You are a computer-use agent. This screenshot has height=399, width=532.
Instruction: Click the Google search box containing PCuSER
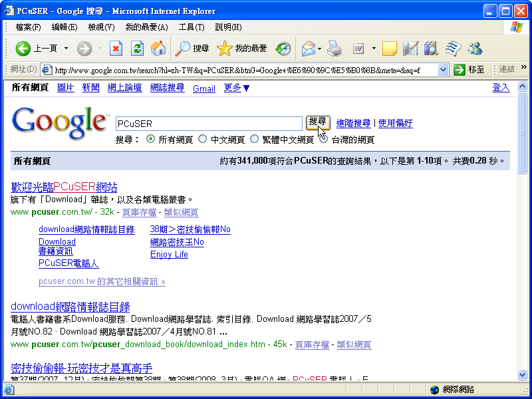pos(209,124)
